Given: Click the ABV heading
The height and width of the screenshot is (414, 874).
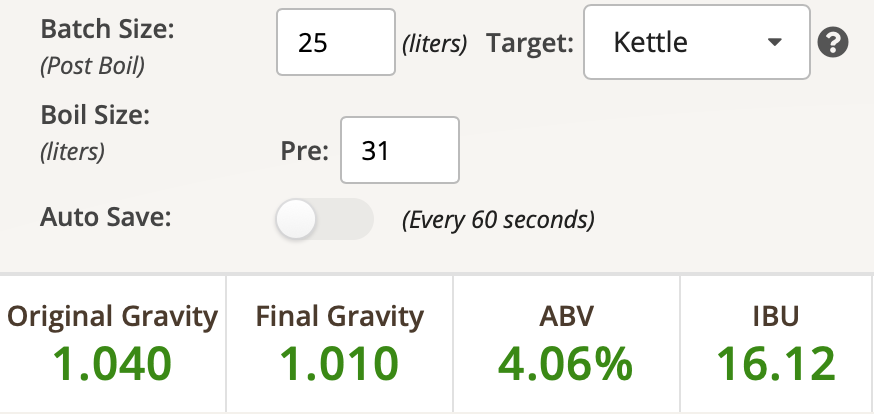Looking at the screenshot, I should pyautogui.click(x=566, y=316).
